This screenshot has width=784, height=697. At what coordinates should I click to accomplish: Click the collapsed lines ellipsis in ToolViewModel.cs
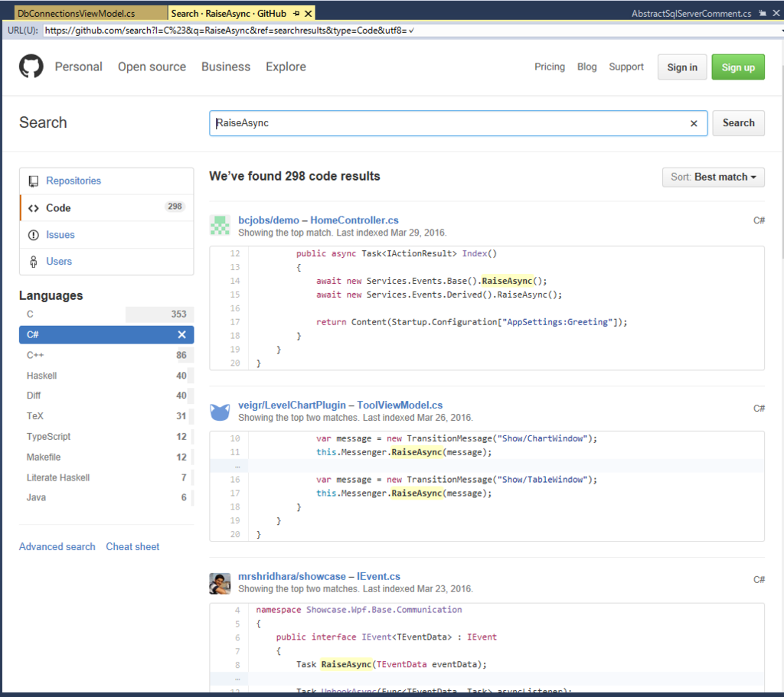click(x=237, y=466)
